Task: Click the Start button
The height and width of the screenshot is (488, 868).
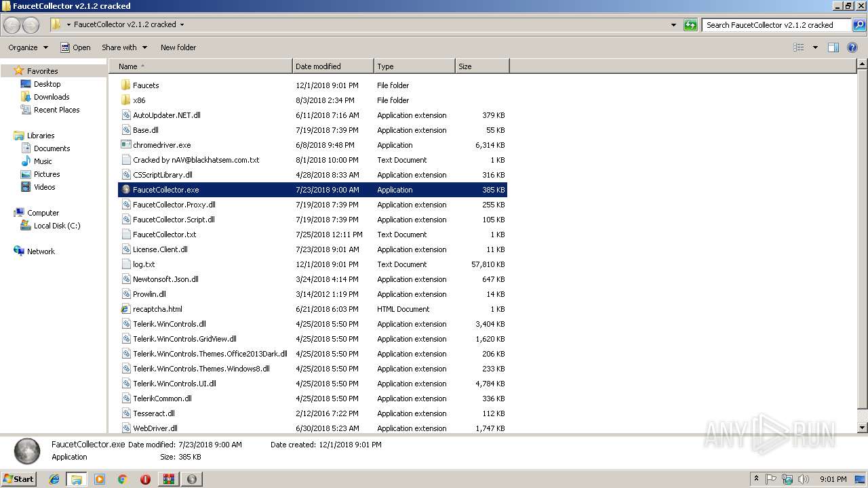Action: coord(19,479)
